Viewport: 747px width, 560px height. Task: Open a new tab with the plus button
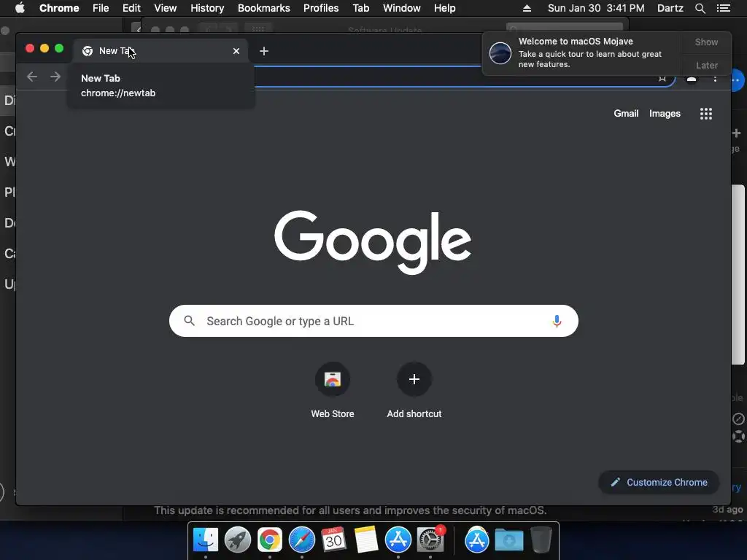click(264, 51)
